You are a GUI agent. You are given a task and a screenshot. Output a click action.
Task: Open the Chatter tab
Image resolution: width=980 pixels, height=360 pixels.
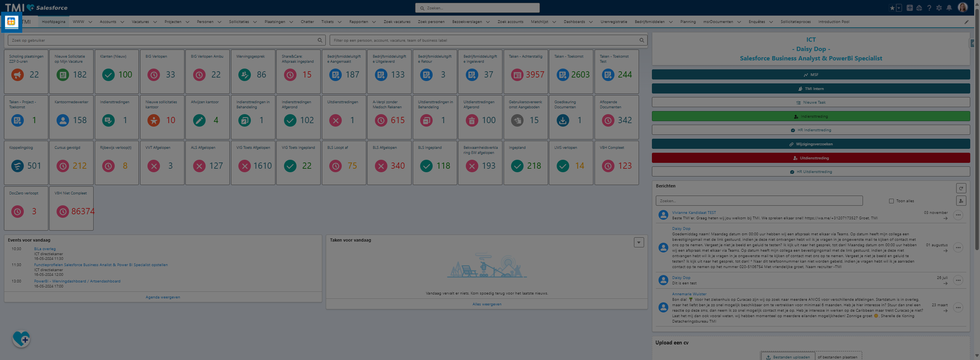(307, 22)
